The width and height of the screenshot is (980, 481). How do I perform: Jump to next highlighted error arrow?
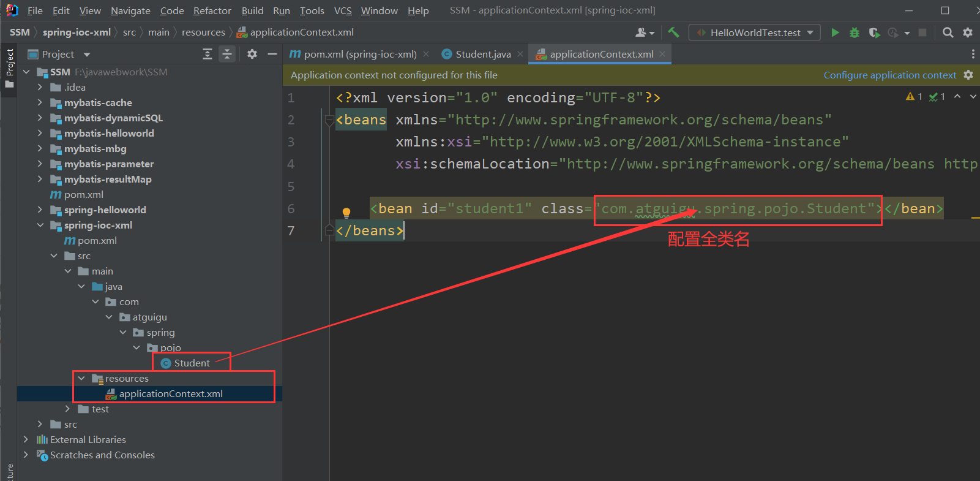[x=973, y=96]
